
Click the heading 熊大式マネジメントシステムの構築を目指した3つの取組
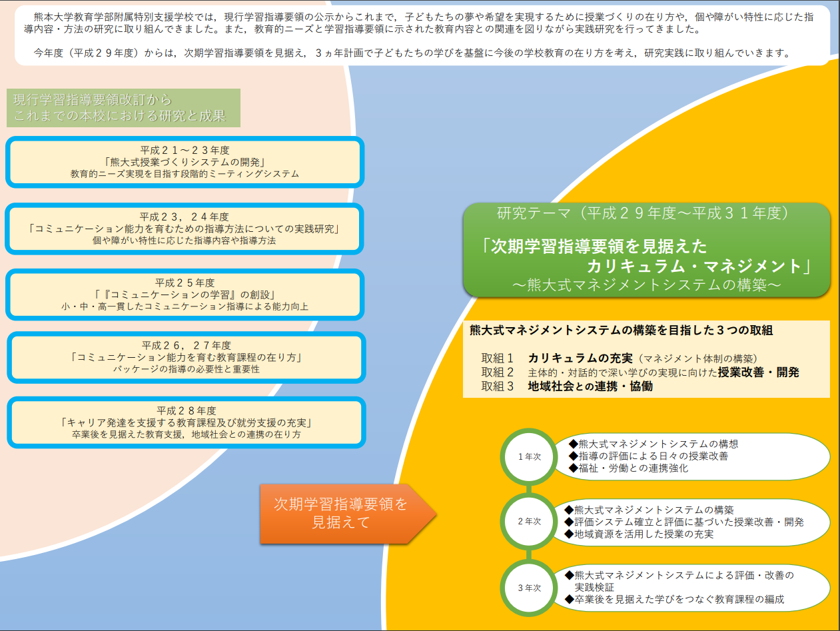[x=622, y=330]
